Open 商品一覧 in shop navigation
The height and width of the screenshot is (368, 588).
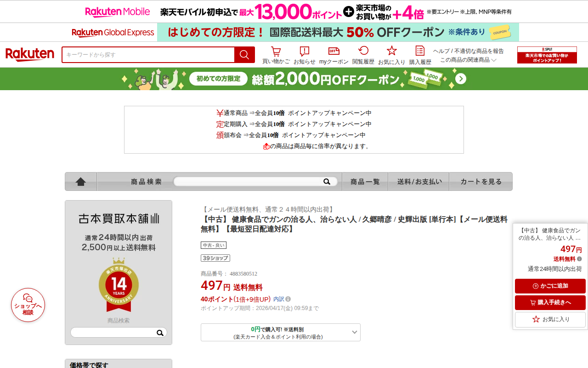365,182
